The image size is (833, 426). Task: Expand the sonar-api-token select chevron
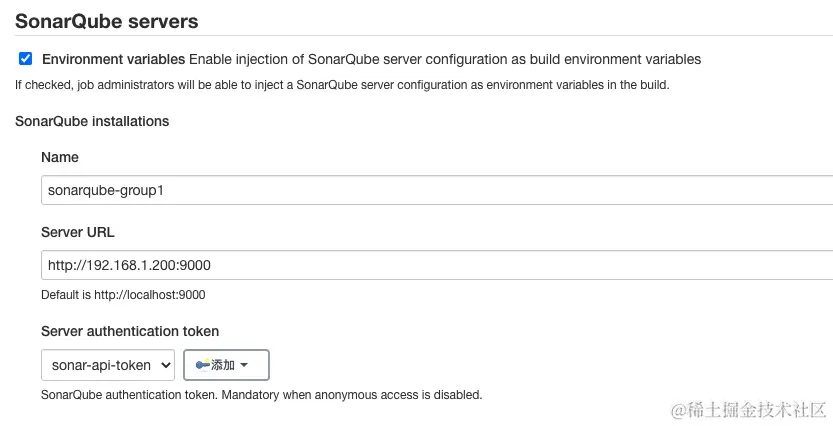tap(166, 365)
